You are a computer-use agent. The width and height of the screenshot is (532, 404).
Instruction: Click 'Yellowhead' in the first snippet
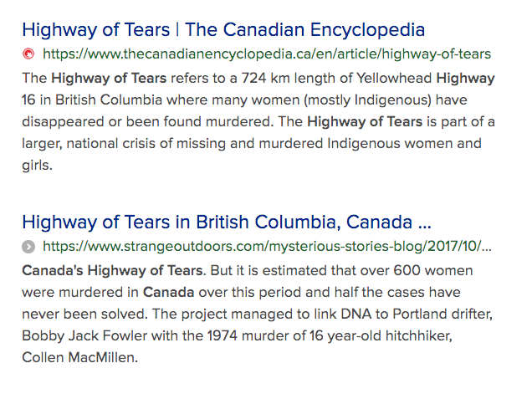click(x=394, y=79)
